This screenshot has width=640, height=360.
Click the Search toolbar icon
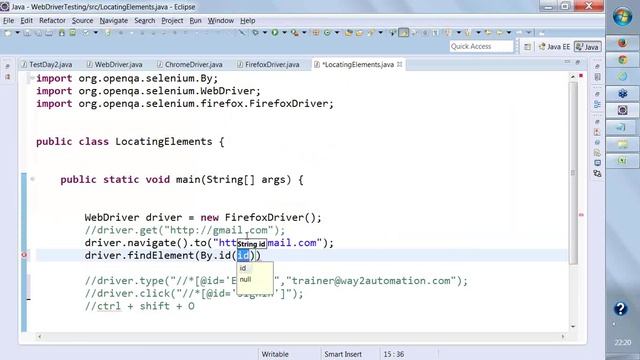pos(370,33)
